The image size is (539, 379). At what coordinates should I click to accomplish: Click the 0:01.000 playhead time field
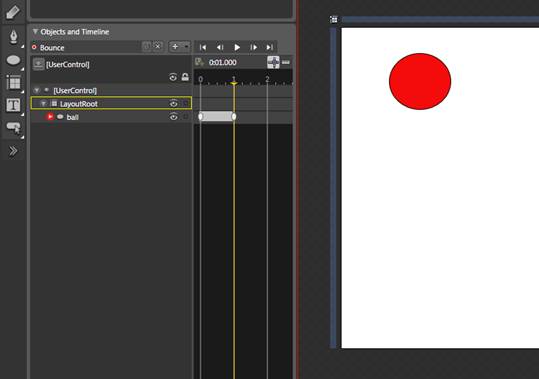[x=223, y=63]
